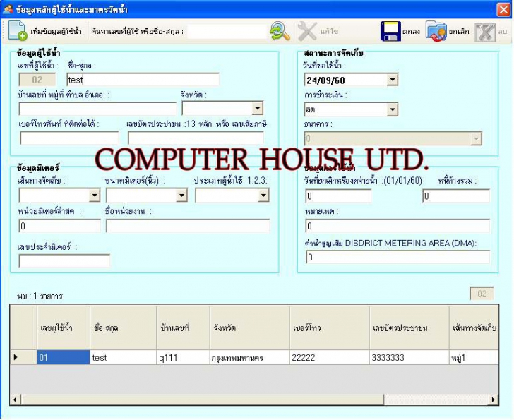The image size is (514, 420).
Task: Click the บ้านเลขที่ column header
Action: (x=184, y=328)
